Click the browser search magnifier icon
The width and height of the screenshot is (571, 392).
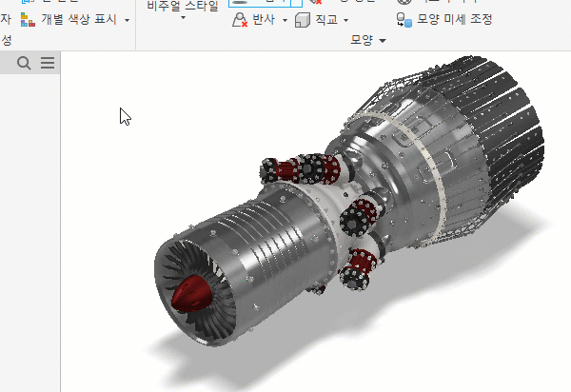[24, 63]
